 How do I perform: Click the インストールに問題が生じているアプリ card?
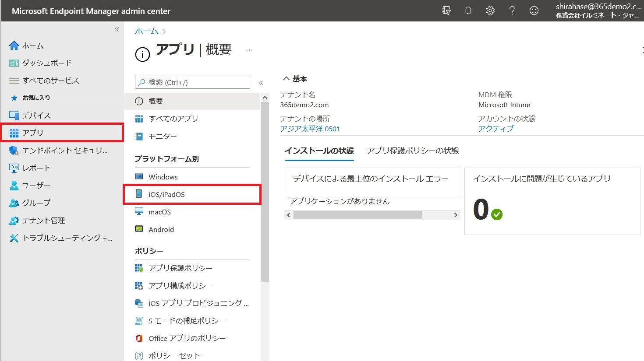point(552,201)
